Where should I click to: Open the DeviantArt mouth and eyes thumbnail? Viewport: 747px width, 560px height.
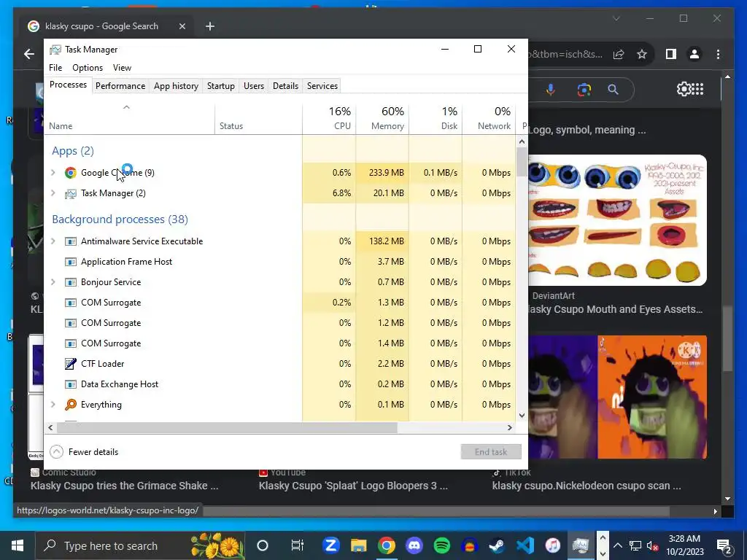coord(617,220)
